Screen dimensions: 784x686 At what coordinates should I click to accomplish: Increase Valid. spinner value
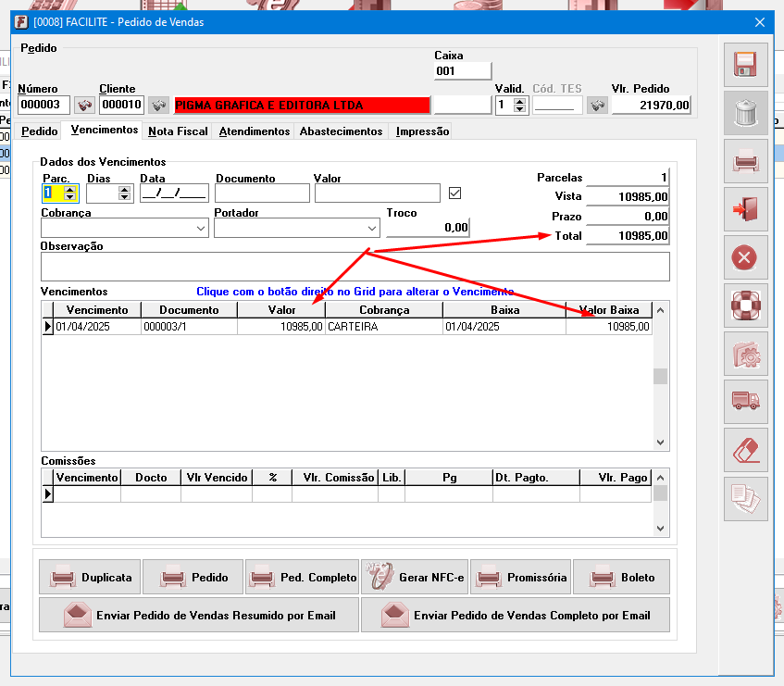point(520,102)
